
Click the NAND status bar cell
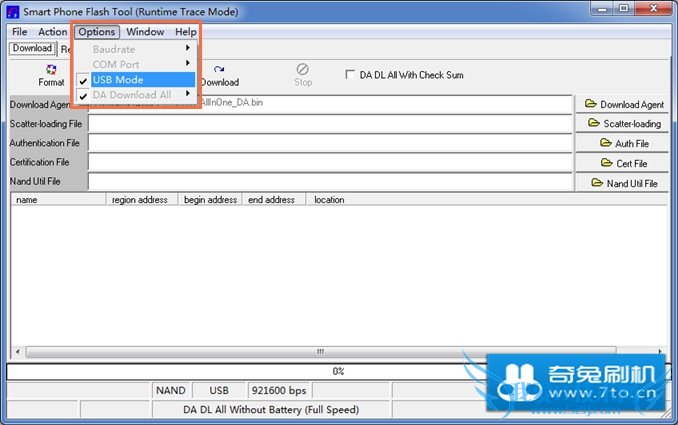point(171,390)
